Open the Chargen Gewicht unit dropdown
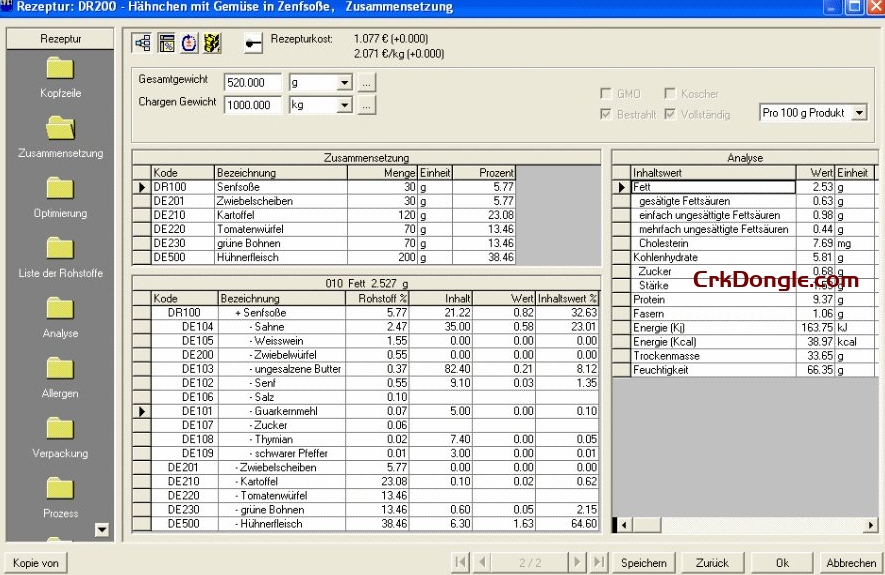This screenshot has height=575, width=885. pyautogui.click(x=345, y=105)
